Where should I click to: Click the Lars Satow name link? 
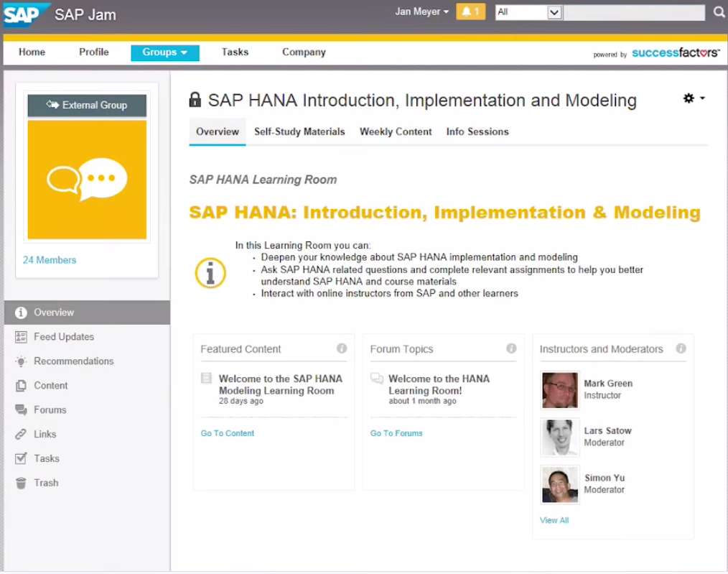608,430
